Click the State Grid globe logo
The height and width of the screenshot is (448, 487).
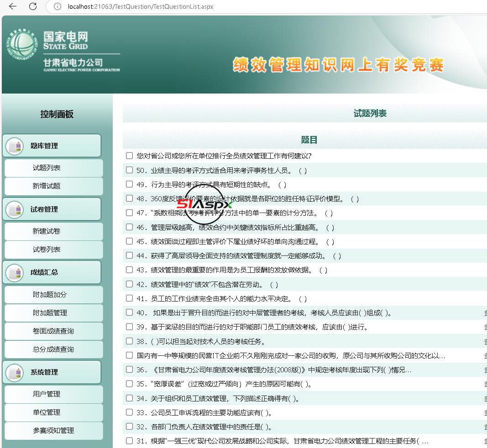point(22,45)
